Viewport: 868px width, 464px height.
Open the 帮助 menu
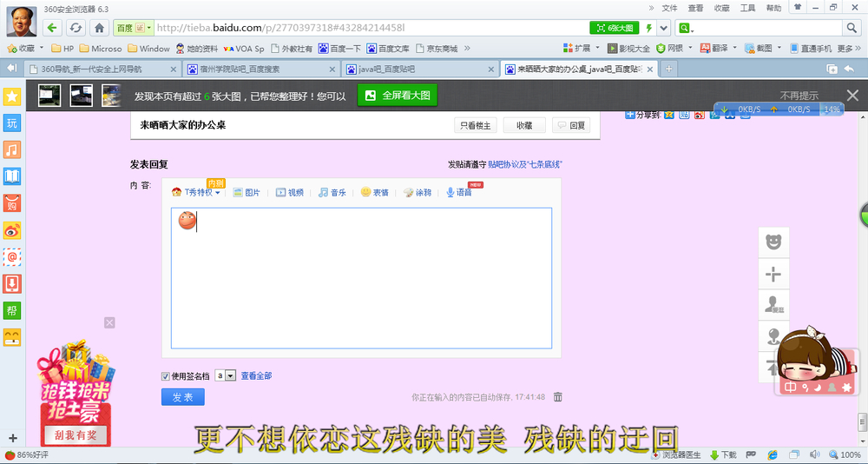[773, 8]
